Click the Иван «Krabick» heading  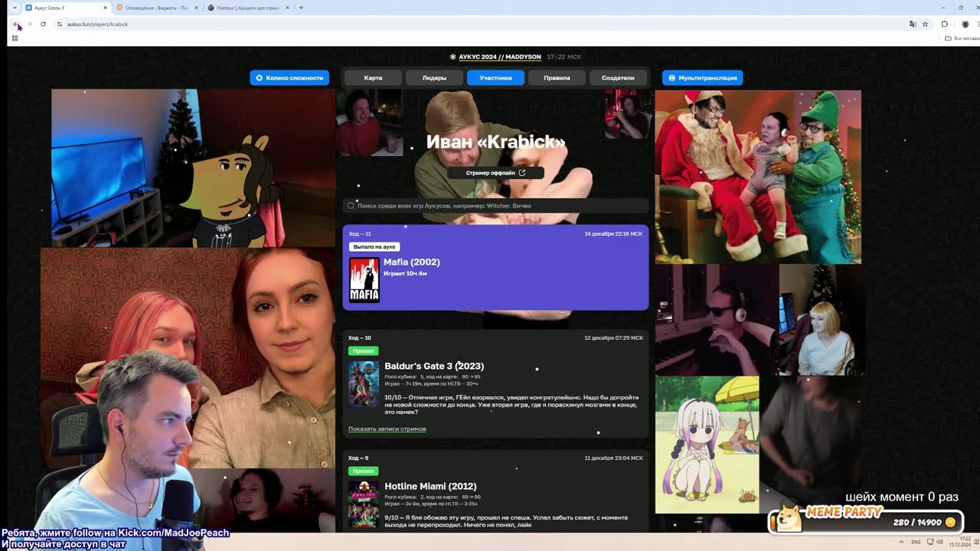click(495, 142)
